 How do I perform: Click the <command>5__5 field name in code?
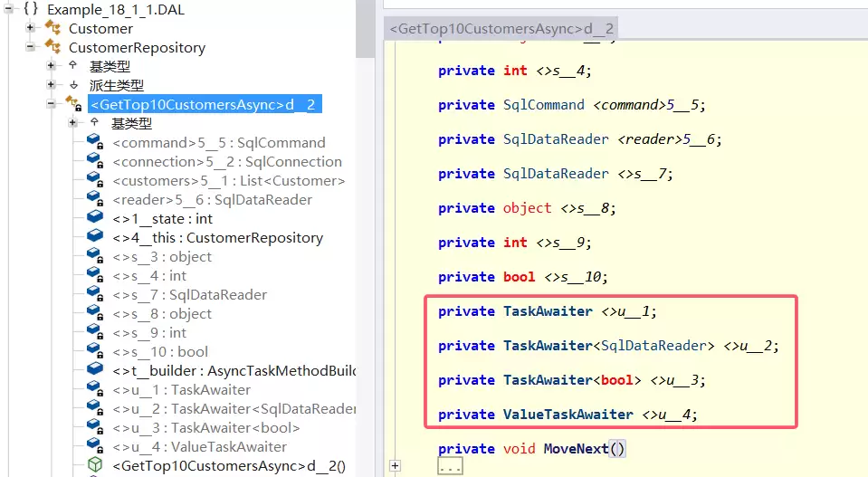(x=648, y=105)
